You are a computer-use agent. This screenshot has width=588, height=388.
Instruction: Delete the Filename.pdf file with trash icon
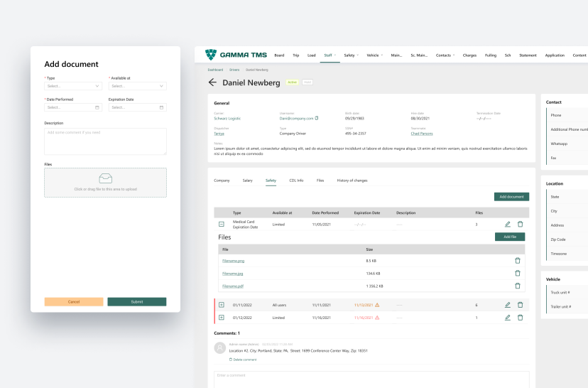coord(517,286)
